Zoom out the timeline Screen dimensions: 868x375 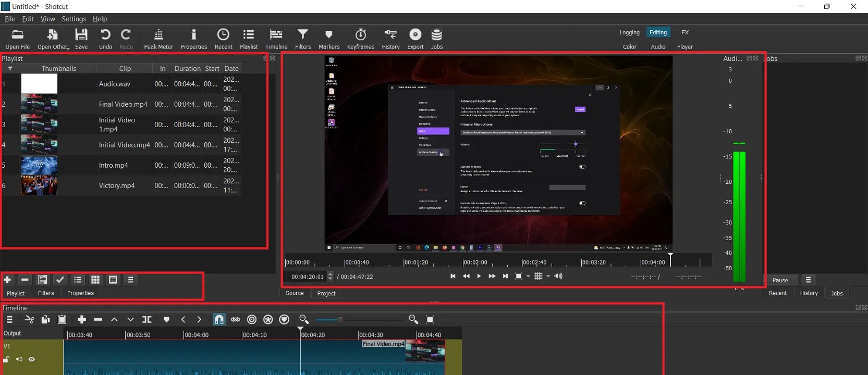[x=304, y=319]
